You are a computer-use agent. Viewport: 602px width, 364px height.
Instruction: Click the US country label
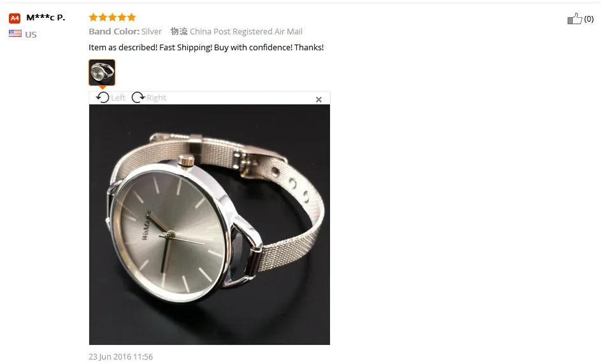coord(31,34)
